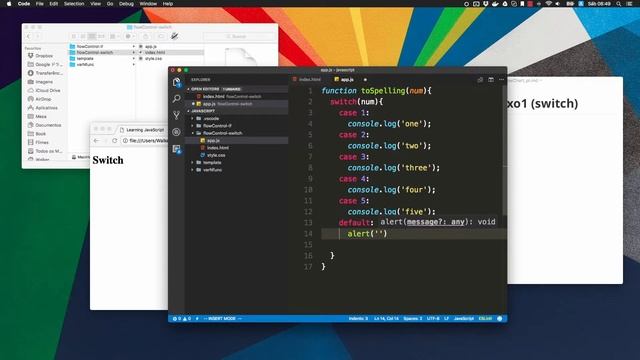Open index.html from the Open Editors list

point(237,96)
